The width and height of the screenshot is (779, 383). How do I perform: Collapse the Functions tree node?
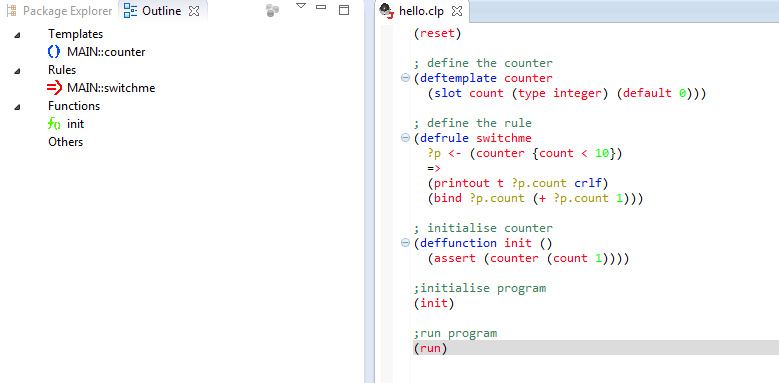[x=17, y=107]
